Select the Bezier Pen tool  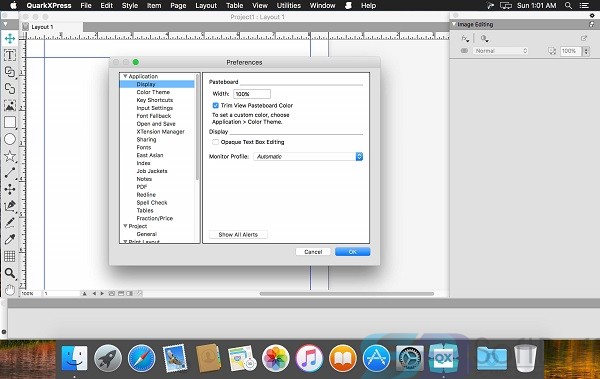(10, 206)
